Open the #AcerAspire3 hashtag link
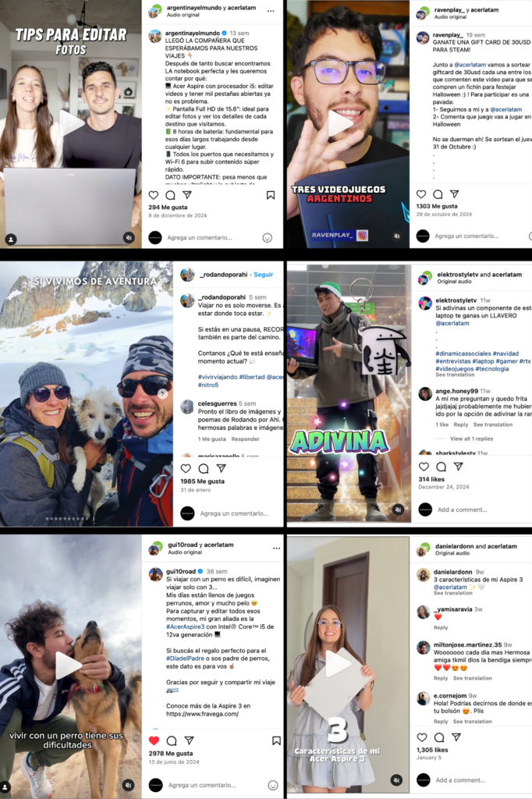Screen dimensions: 532x799 point(185,627)
